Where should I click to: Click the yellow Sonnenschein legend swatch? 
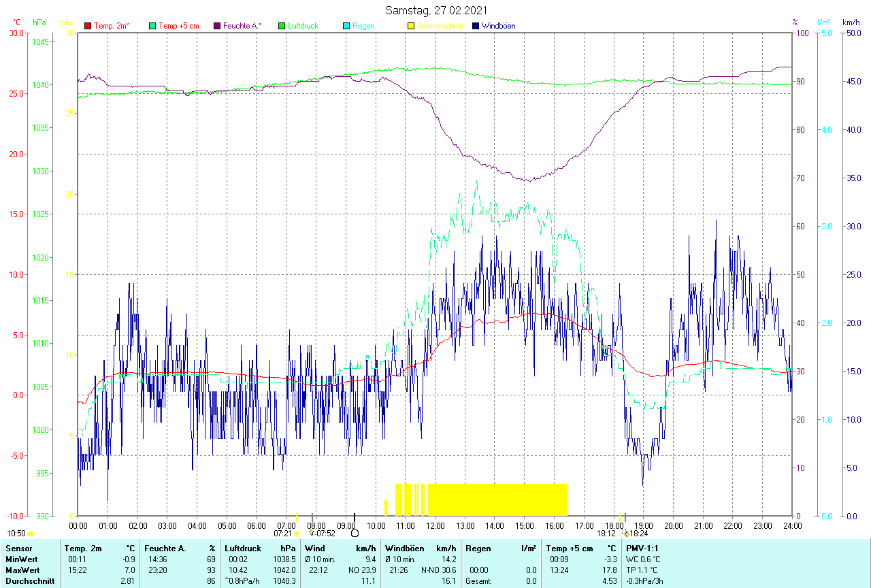tap(411, 26)
